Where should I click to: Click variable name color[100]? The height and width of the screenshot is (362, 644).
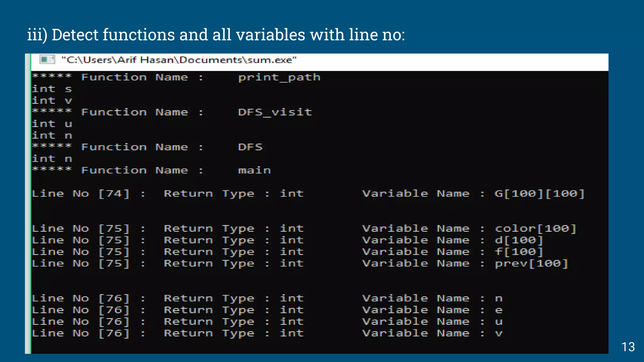click(535, 228)
